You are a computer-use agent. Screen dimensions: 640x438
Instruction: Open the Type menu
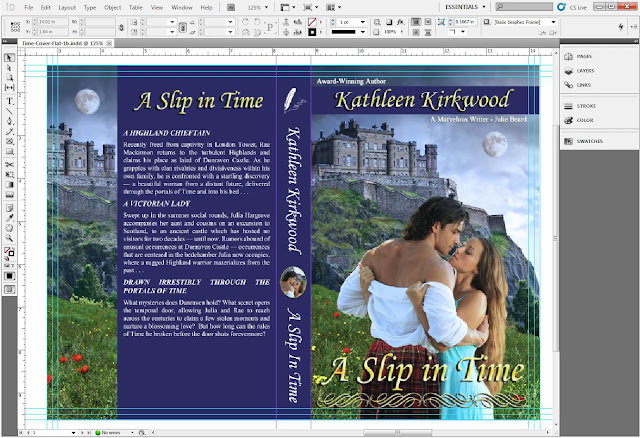[90, 7]
